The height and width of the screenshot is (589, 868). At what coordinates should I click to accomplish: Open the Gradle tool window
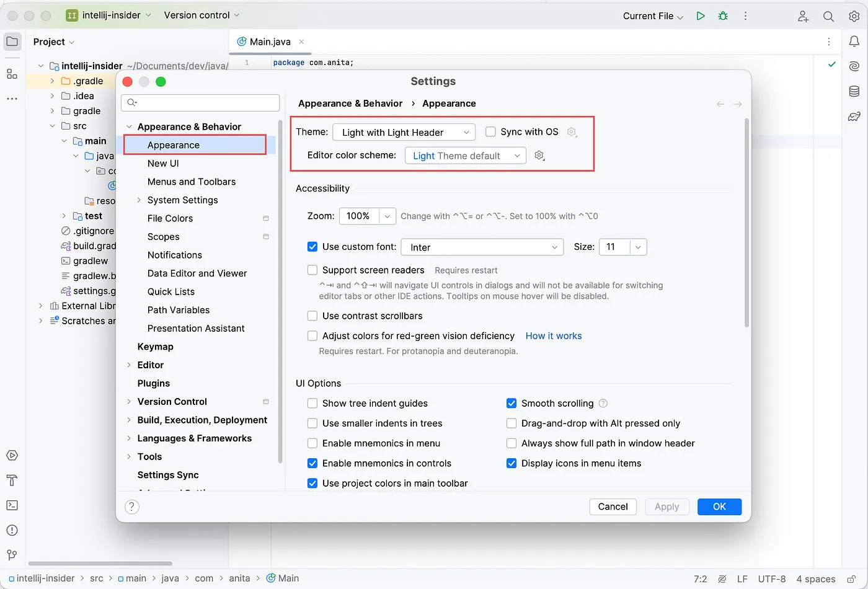click(854, 116)
